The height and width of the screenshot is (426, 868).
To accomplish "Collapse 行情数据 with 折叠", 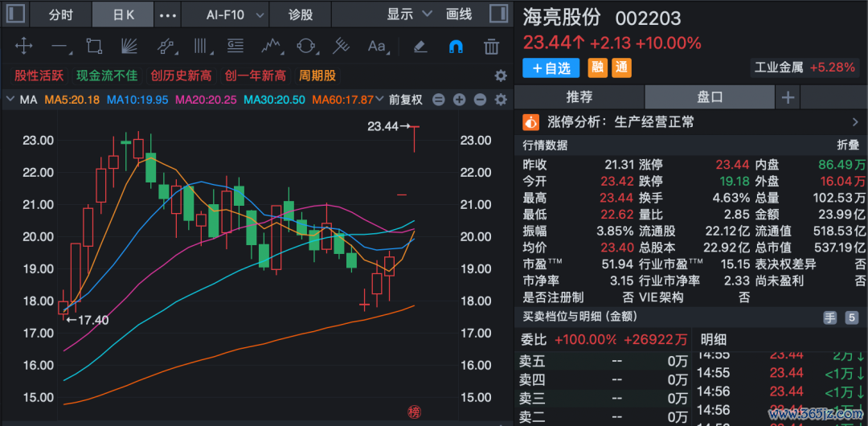I will [x=848, y=145].
